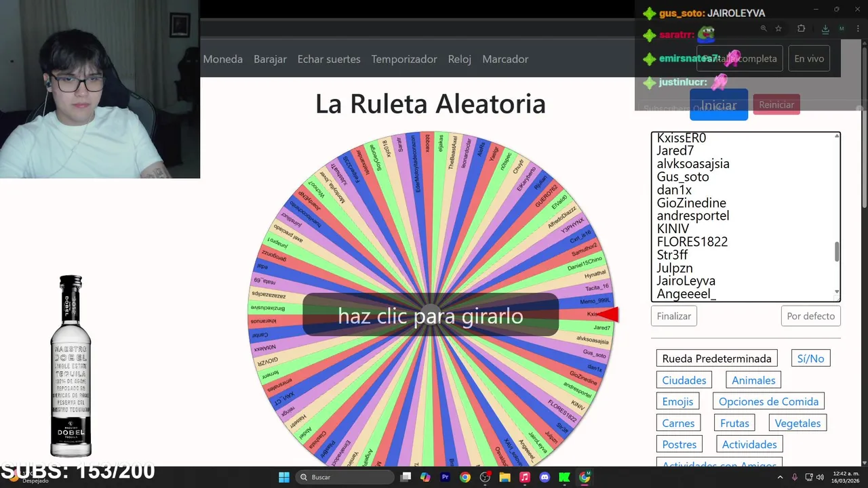Load the Emojis preset
This screenshot has width=868, height=488.
677,401
